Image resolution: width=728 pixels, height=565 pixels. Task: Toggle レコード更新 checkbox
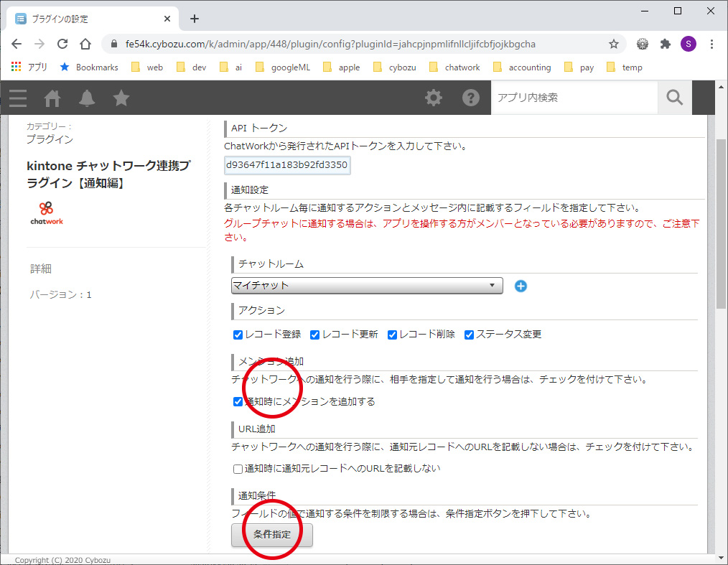pyautogui.click(x=314, y=335)
